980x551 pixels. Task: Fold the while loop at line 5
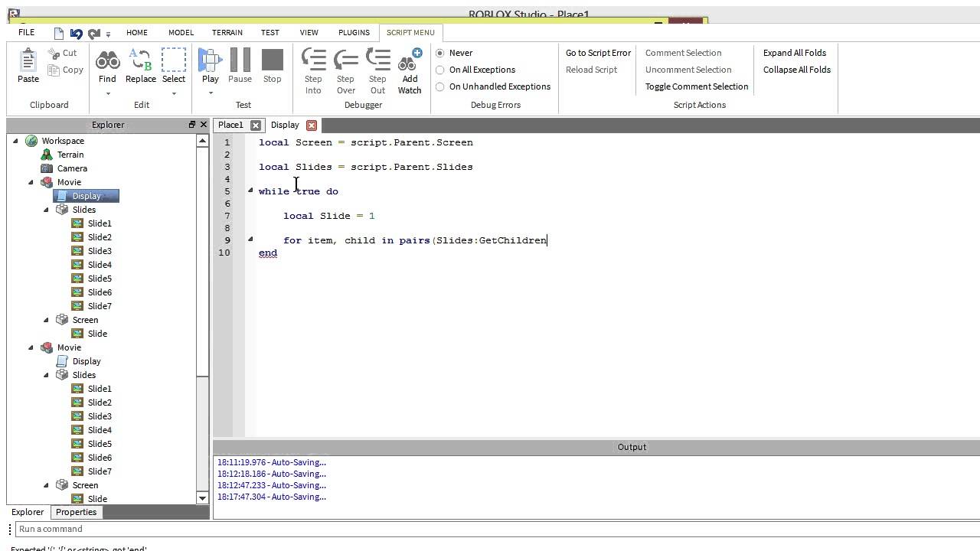[x=250, y=191]
